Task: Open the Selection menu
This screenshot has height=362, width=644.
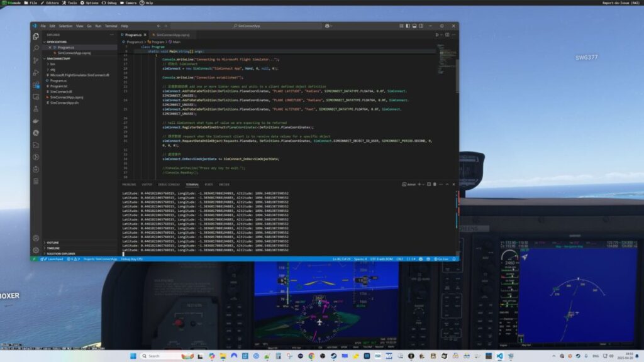Action: [x=65, y=26]
